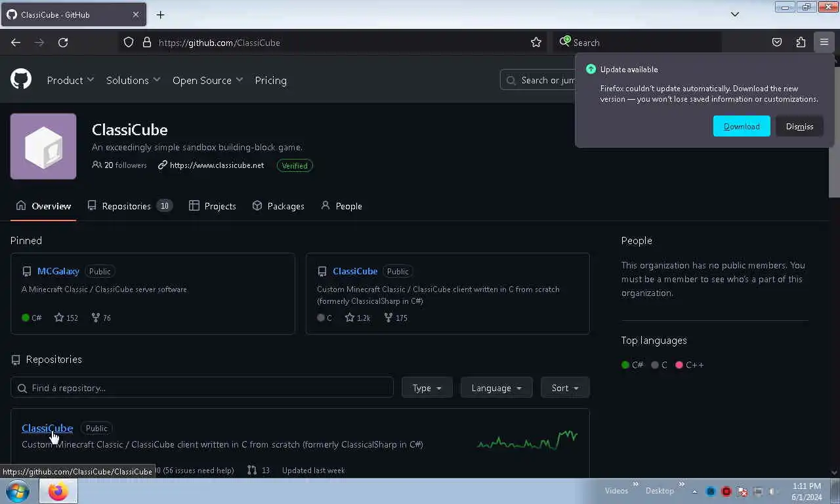The height and width of the screenshot is (504, 840).
Task: Click forks count 76 on MCGalaxy
Action: pos(101,318)
